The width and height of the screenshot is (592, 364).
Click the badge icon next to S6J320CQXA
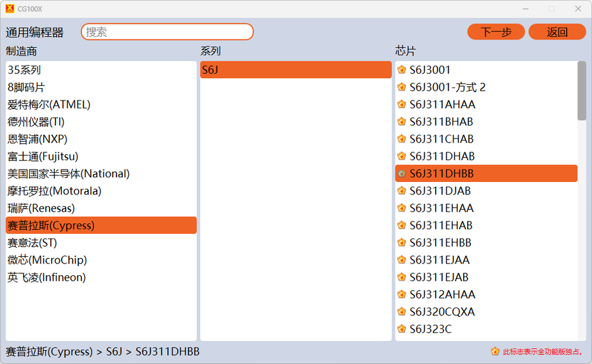[x=402, y=312]
